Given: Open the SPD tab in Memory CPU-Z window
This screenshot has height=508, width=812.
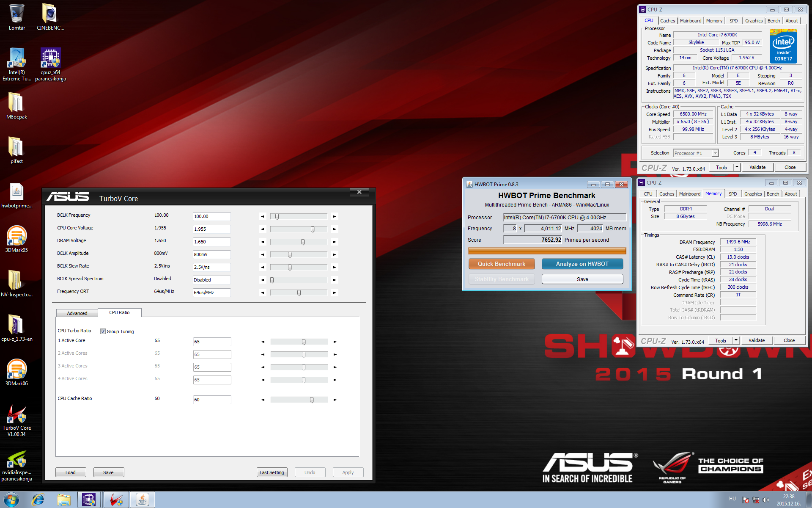Looking at the screenshot, I should 733,194.
